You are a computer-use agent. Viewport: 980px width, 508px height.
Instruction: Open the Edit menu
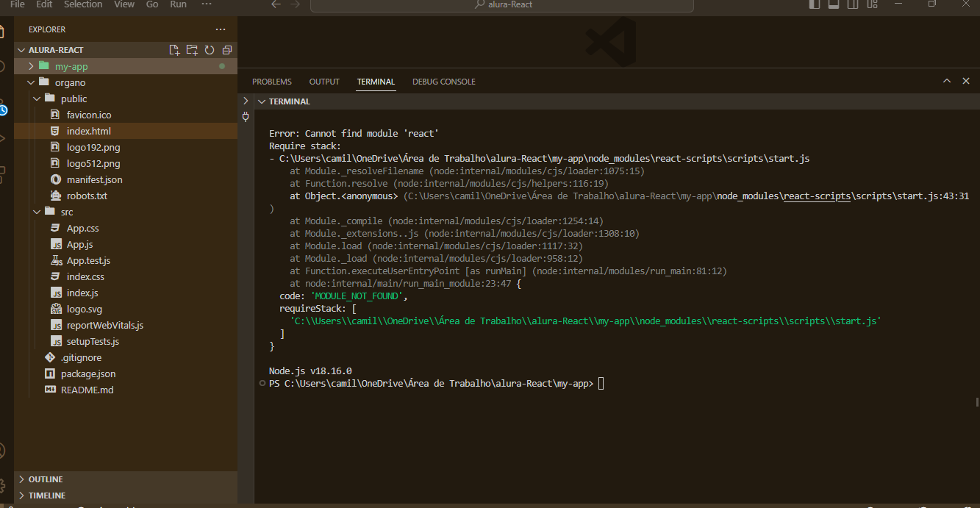coord(44,4)
